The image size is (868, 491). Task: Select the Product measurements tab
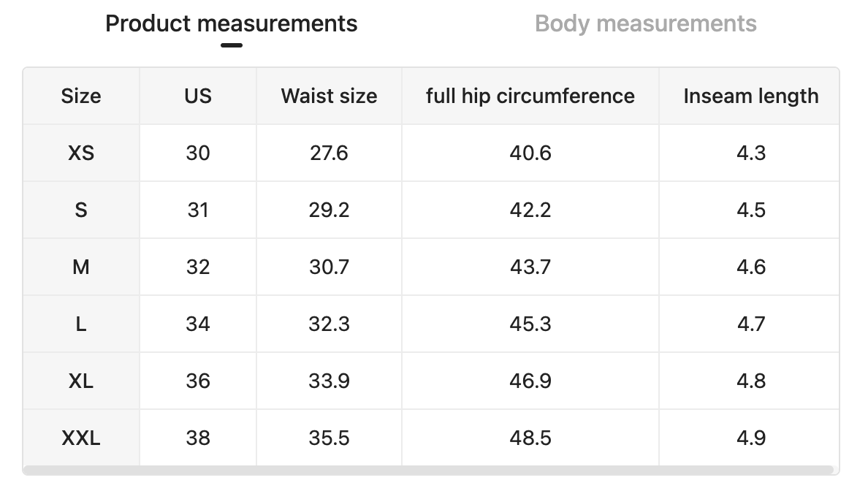point(232,24)
